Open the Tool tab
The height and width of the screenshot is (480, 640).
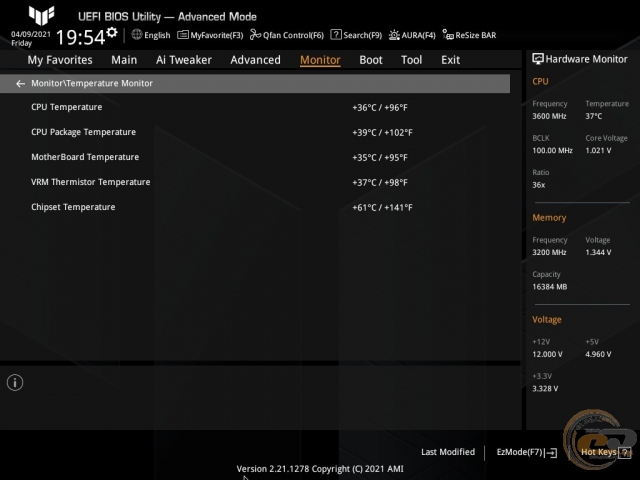tap(411, 60)
